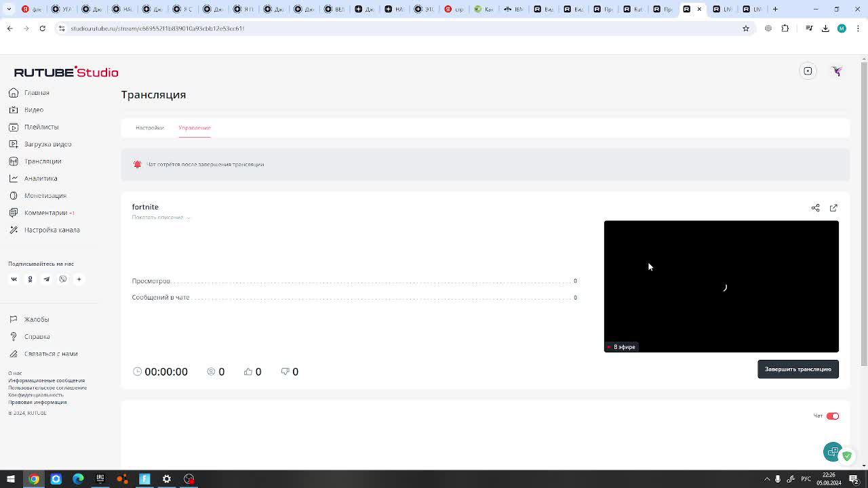Image resolution: width=868 pixels, height=488 pixels.
Task: Open VK social link icon
Action: click(x=14, y=279)
